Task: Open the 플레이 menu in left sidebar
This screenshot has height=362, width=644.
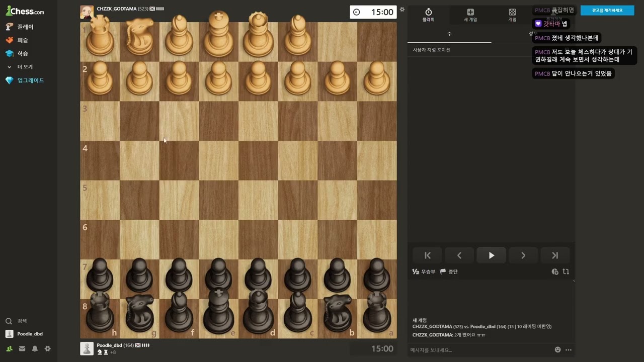Action: (20, 27)
